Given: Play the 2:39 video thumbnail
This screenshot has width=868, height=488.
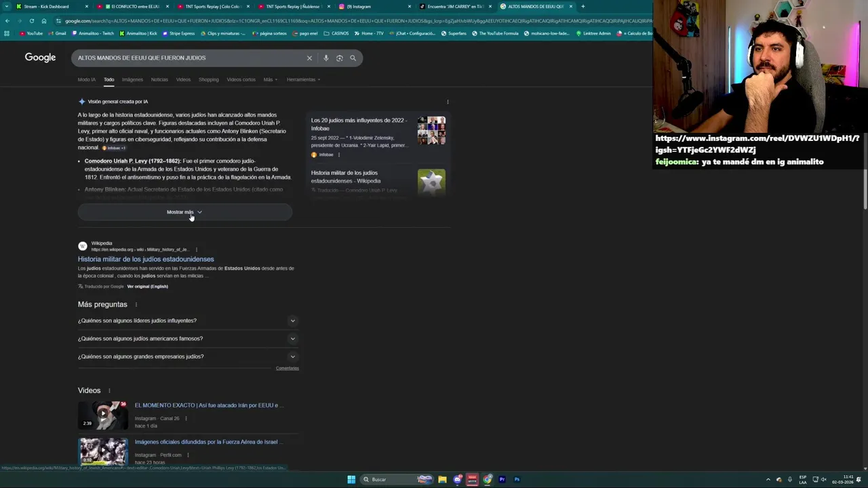Looking at the screenshot, I should pyautogui.click(x=103, y=415).
